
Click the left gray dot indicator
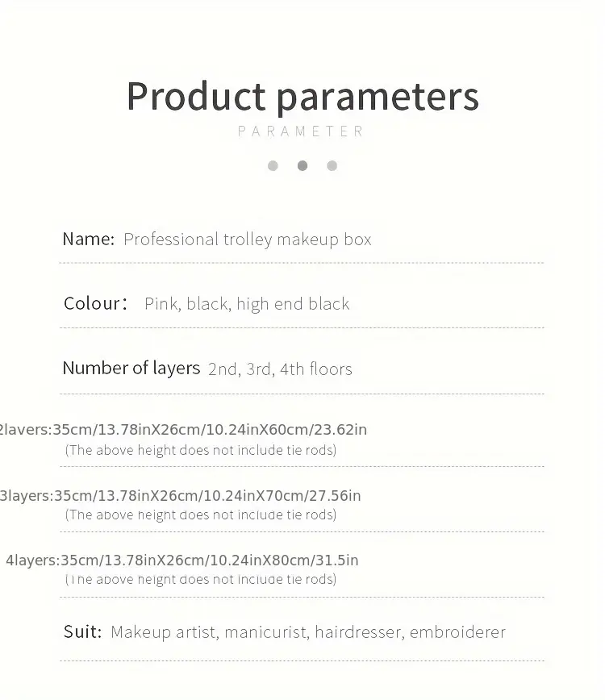273,165
